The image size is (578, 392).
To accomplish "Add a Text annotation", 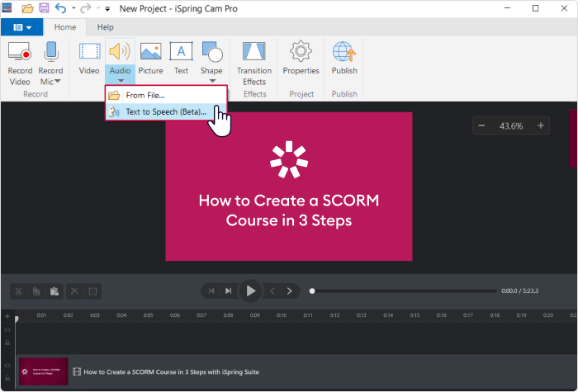I will [x=181, y=59].
